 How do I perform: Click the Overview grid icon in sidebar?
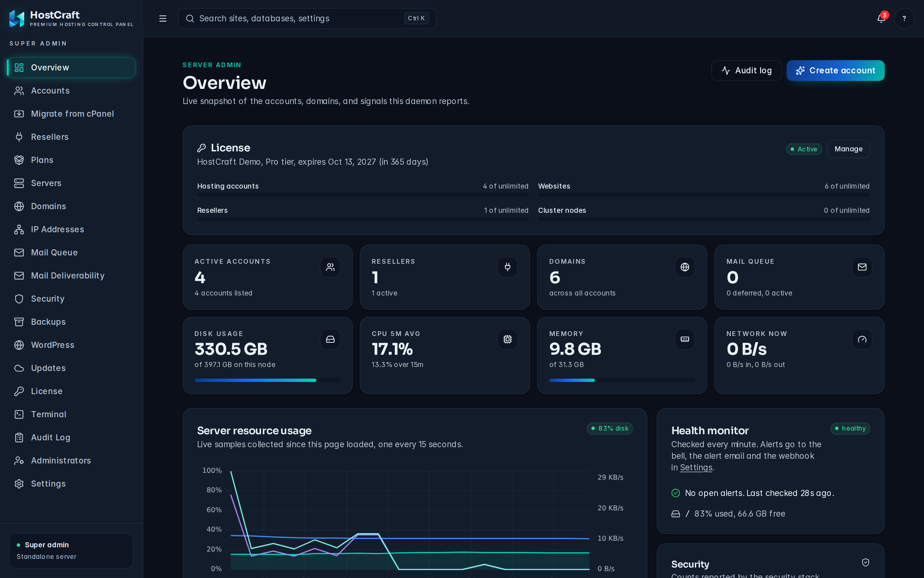click(19, 68)
